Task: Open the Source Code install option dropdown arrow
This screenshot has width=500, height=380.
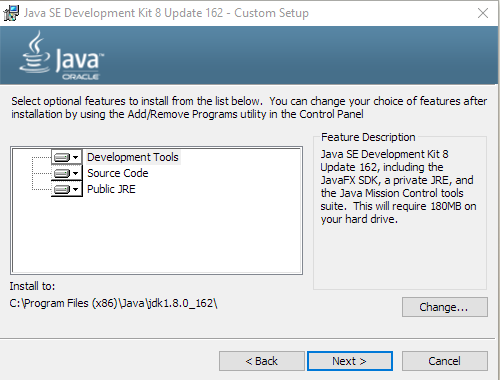Action: [x=76, y=173]
